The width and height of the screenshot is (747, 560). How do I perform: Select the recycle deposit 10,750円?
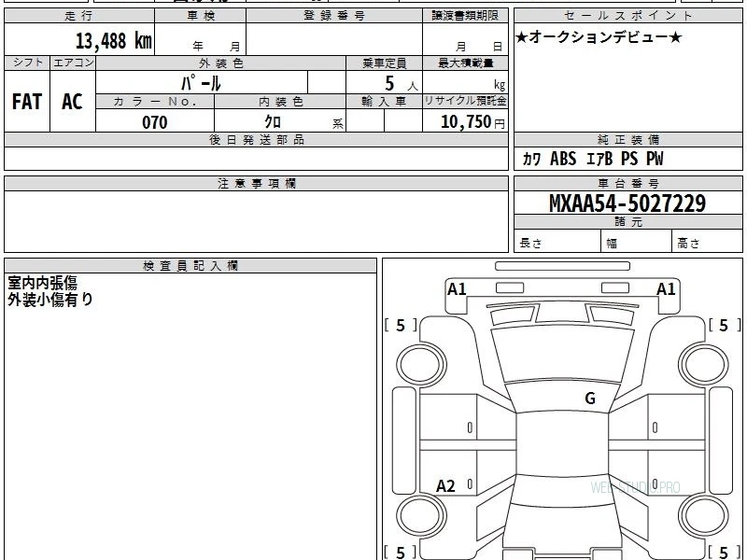click(472, 122)
